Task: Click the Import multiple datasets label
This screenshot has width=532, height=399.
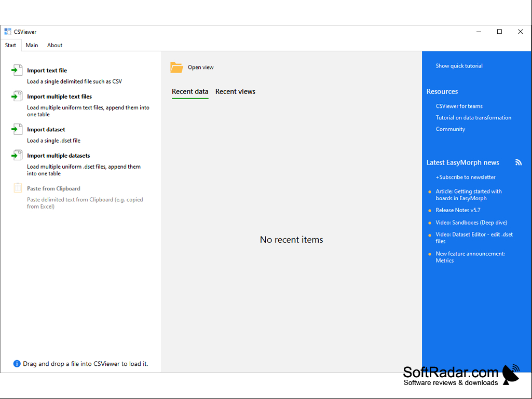Action: tap(58, 155)
